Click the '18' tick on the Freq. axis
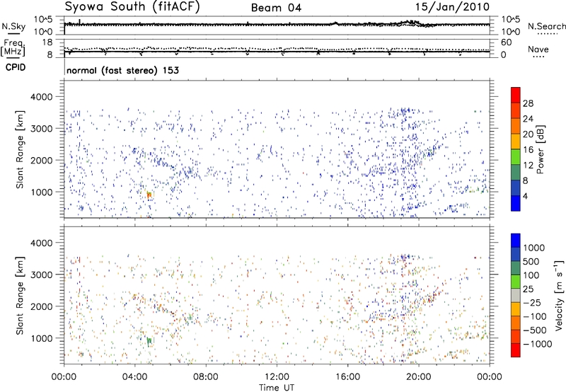 point(47,42)
